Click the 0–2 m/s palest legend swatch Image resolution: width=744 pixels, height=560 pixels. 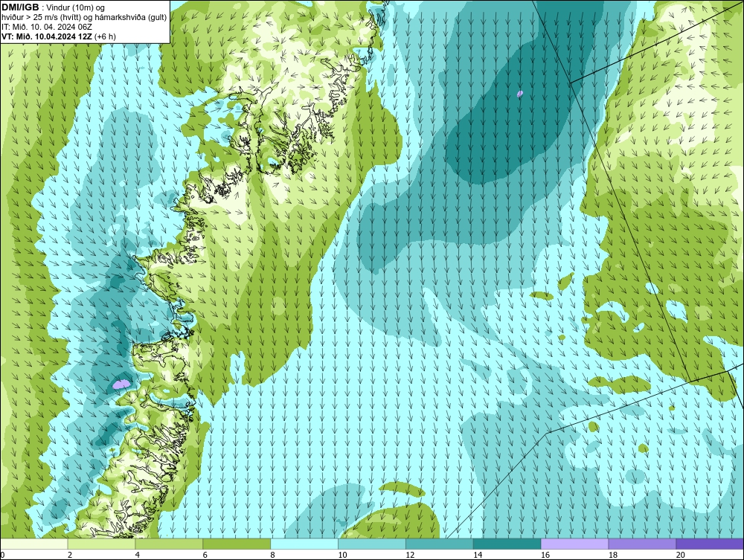34,544
